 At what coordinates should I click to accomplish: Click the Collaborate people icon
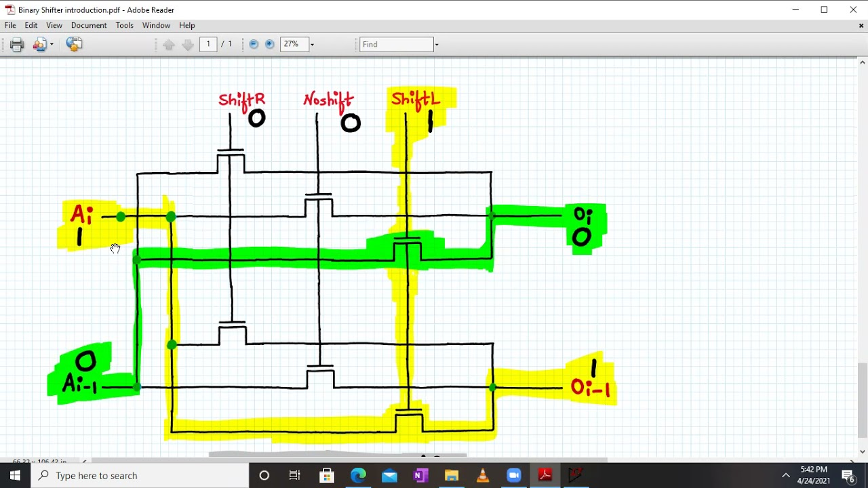click(39, 45)
